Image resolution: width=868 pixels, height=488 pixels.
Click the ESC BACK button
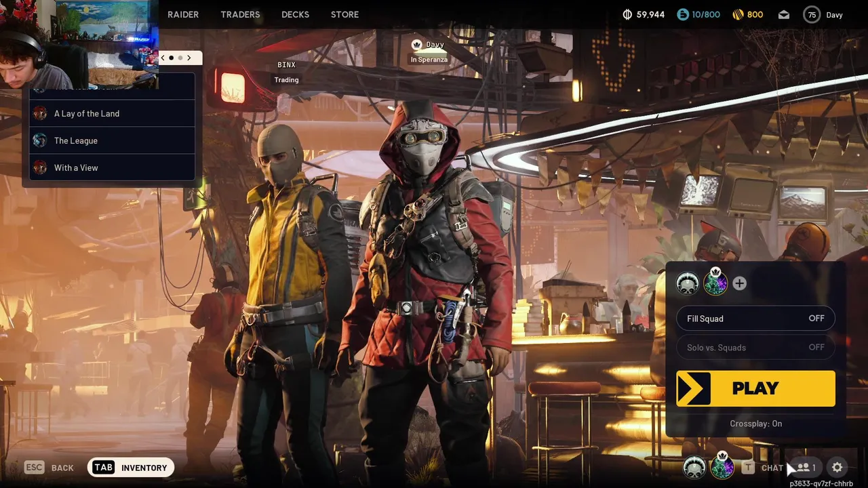click(49, 468)
